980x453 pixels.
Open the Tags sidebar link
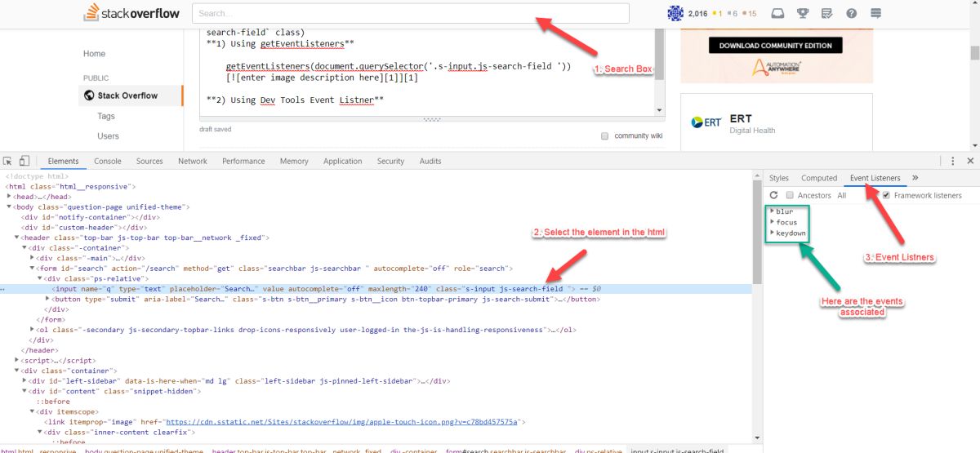(x=106, y=116)
